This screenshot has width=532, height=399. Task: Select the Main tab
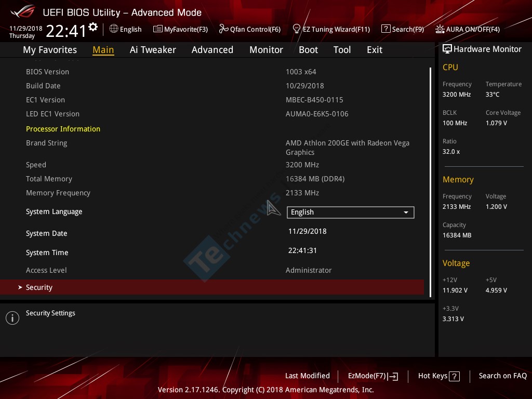coord(103,50)
